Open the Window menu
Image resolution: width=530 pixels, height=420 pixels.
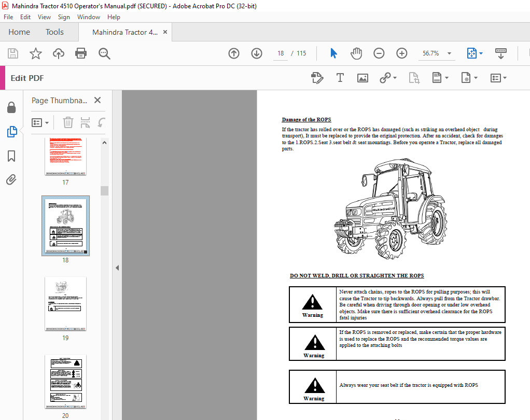[x=89, y=17]
